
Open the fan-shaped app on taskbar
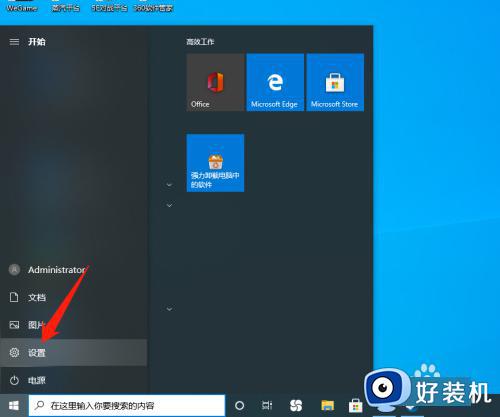click(x=296, y=406)
